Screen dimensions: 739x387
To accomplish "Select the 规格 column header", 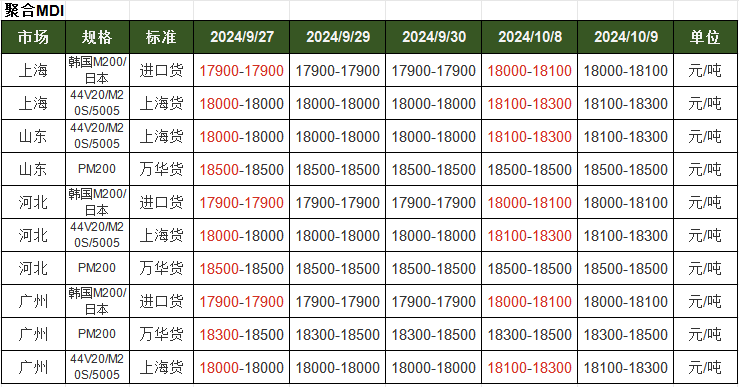I will pos(97,37).
